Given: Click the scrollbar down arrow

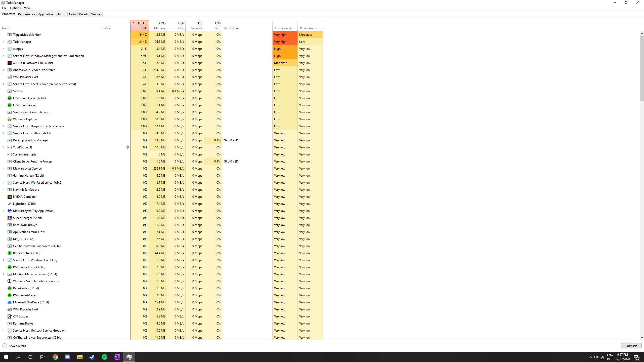Looking at the screenshot, I should pyautogui.click(x=642, y=338).
